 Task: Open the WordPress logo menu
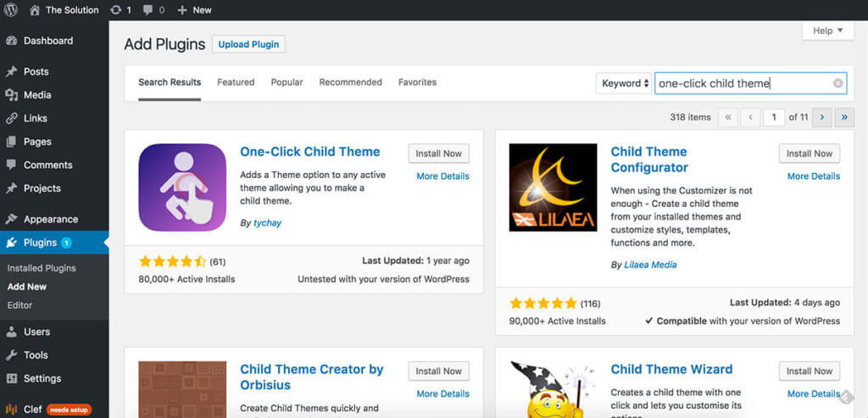point(11,10)
